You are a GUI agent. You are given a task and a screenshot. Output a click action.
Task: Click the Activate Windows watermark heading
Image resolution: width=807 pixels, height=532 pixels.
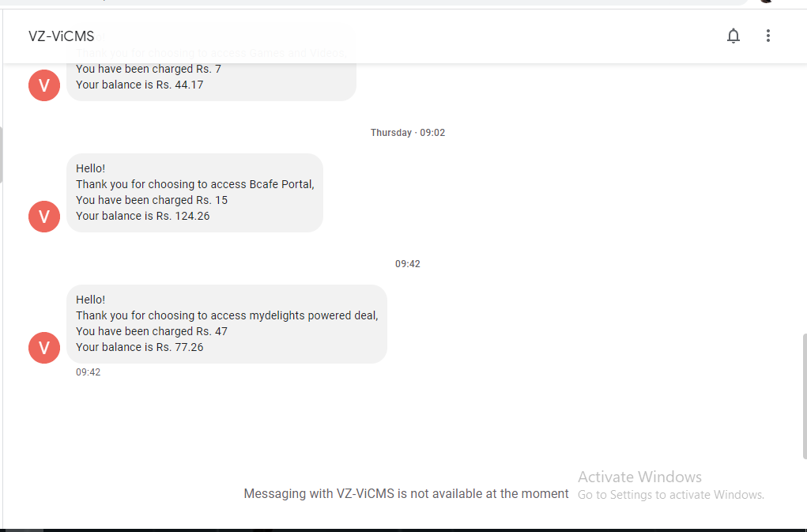coord(639,477)
